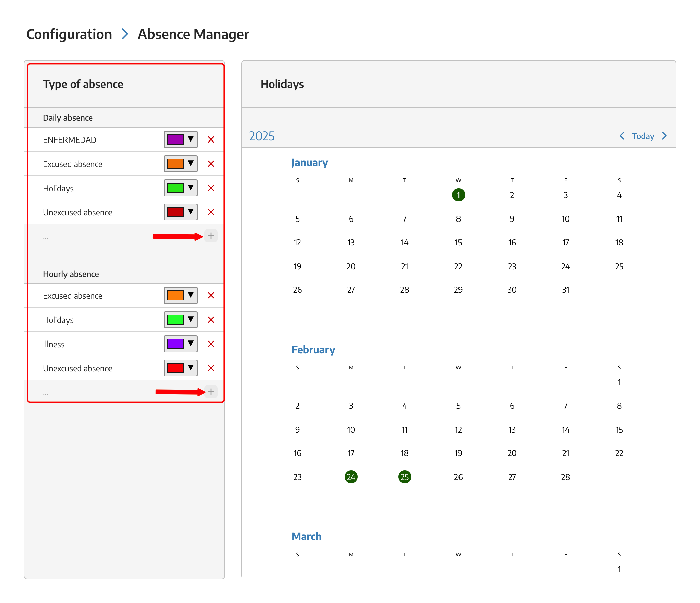
Task: Click the violet Illness color swatch
Action: [x=176, y=344]
